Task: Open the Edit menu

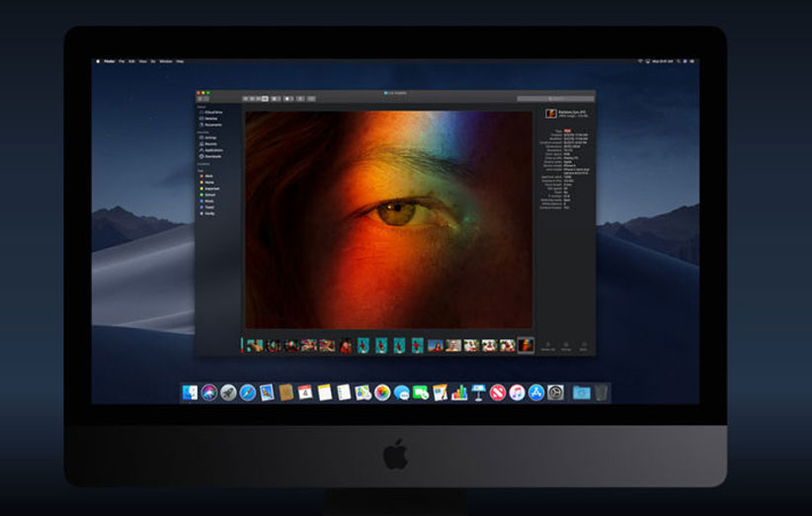Action: (131, 61)
